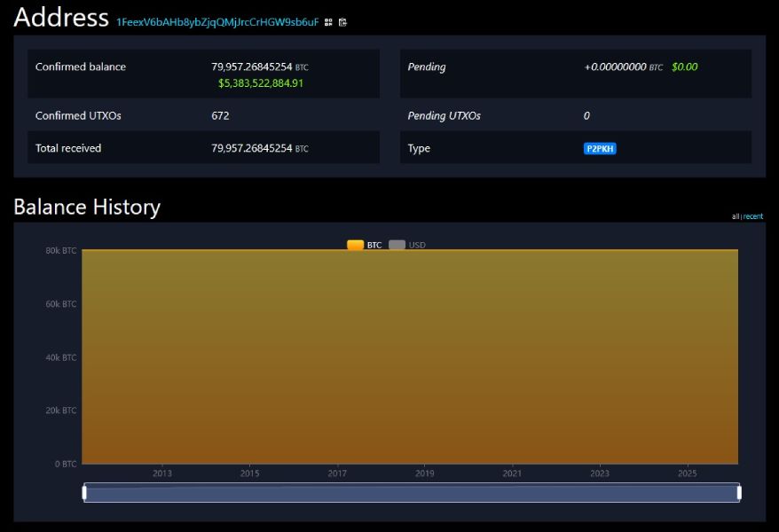The width and height of the screenshot is (779, 532).
Task: Show QR code for the address
Action: 328,22
